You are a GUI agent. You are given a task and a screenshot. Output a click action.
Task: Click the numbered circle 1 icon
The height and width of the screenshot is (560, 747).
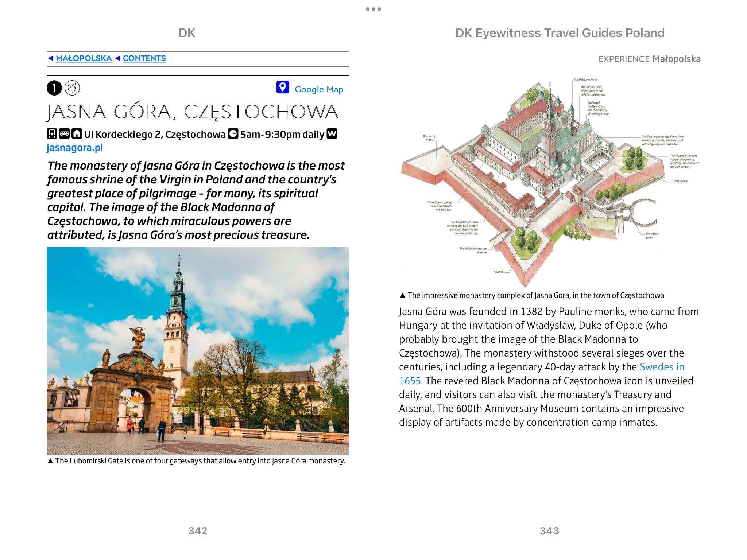54,88
